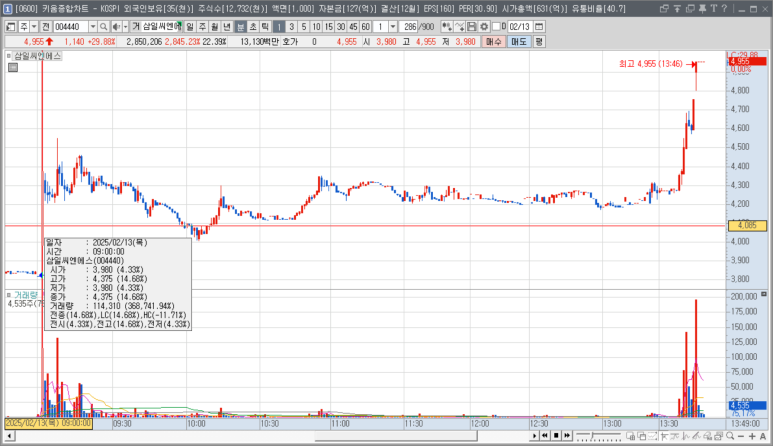This screenshot has width=773, height=446.
Task: Collapse the 거래량 volume panel marker
Action: tap(9, 295)
